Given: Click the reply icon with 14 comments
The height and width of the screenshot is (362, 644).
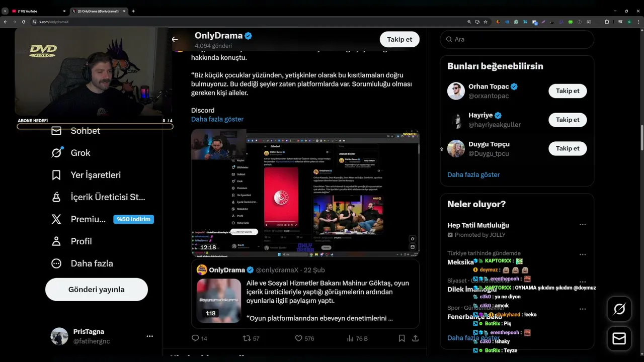Looking at the screenshot, I should (x=196, y=338).
